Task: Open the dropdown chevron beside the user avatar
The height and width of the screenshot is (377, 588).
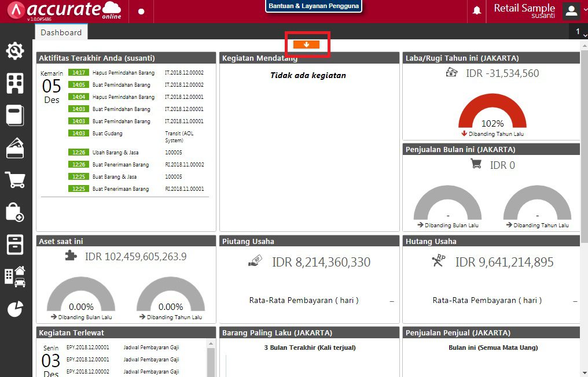Action: pos(584,11)
